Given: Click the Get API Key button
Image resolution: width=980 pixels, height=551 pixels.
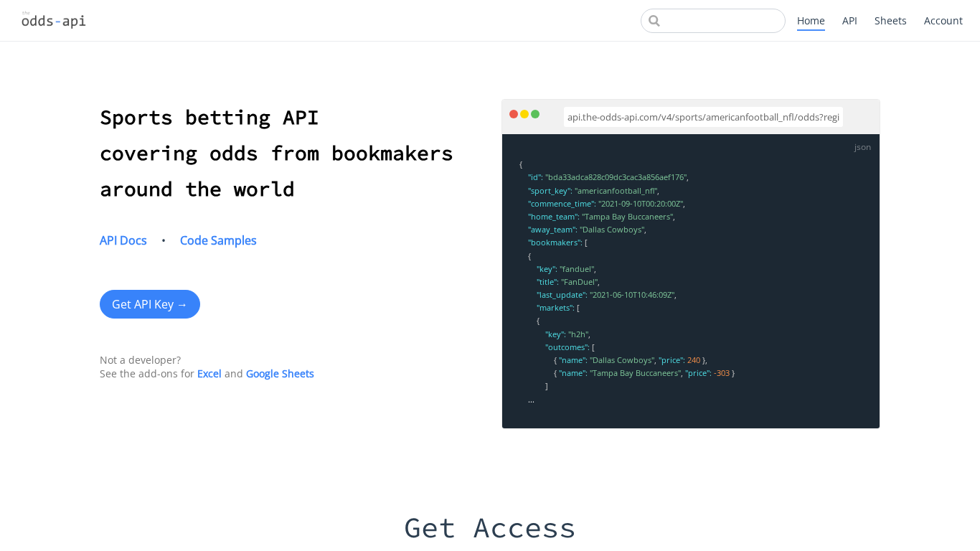Looking at the screenshot, I should point(149,304).
